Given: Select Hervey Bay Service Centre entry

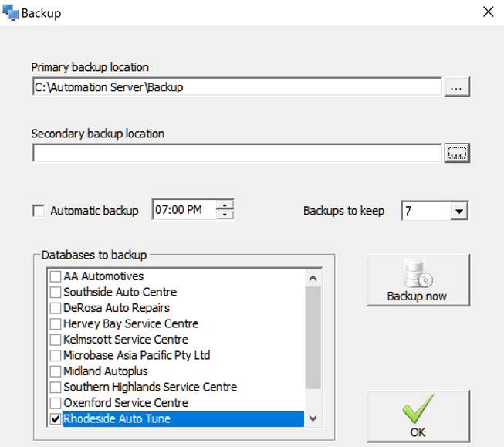Looking at the screenshot, I should [x=130, y=323].
